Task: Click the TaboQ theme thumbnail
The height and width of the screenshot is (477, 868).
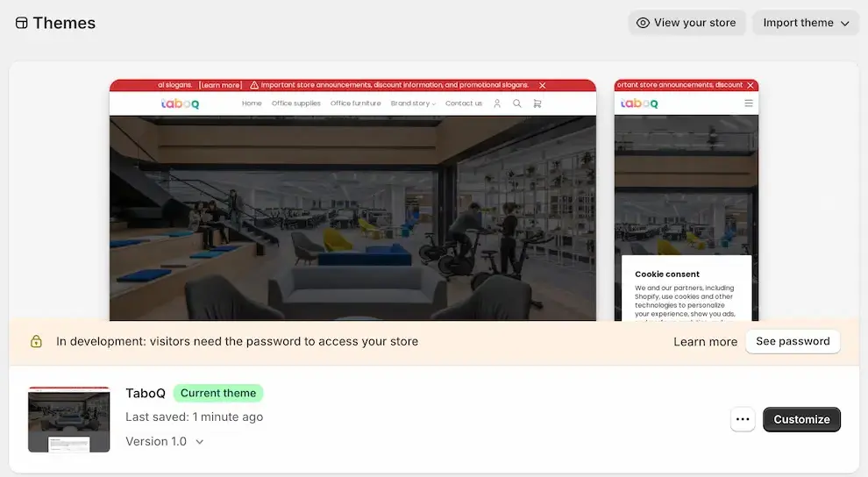Action: pos(69,420)
